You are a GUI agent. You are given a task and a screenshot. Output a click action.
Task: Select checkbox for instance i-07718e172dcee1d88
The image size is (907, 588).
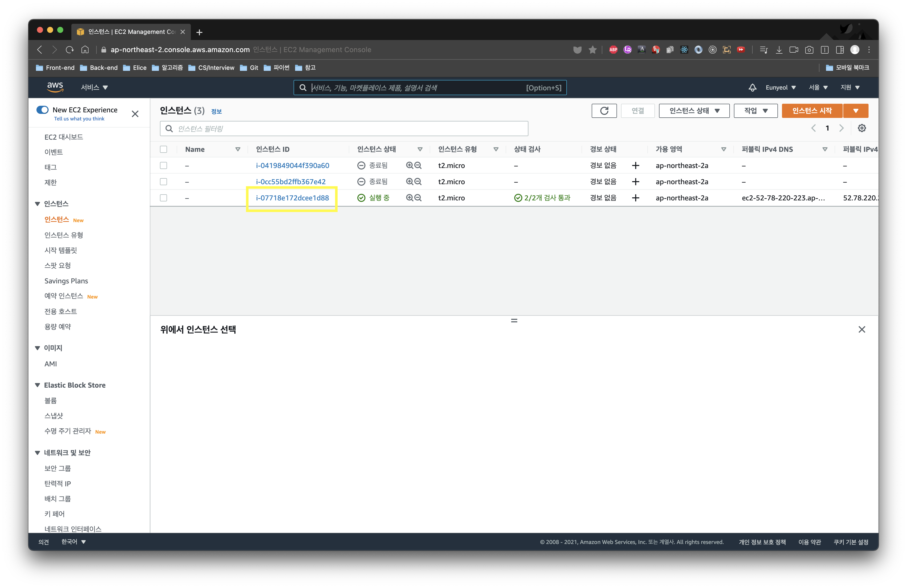[163, 198]
